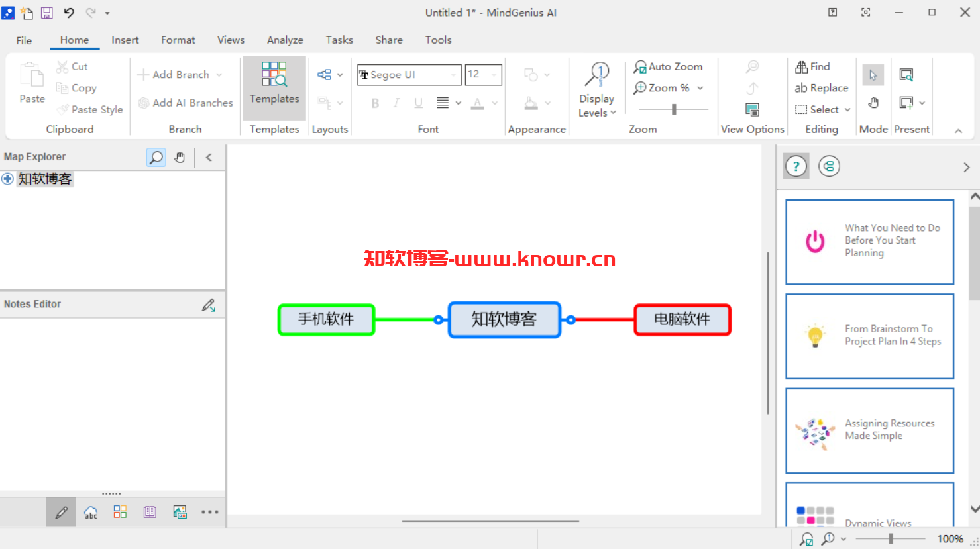Image resolution: width=980 pixels, height=549 pixels.
Task: Click the Notes Editor edit pencil icon
Action: (x=209, y=305)
